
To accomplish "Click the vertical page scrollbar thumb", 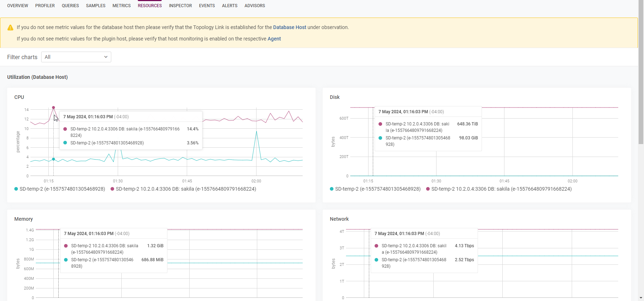I will pyautogui.click(x=641, y=72).
